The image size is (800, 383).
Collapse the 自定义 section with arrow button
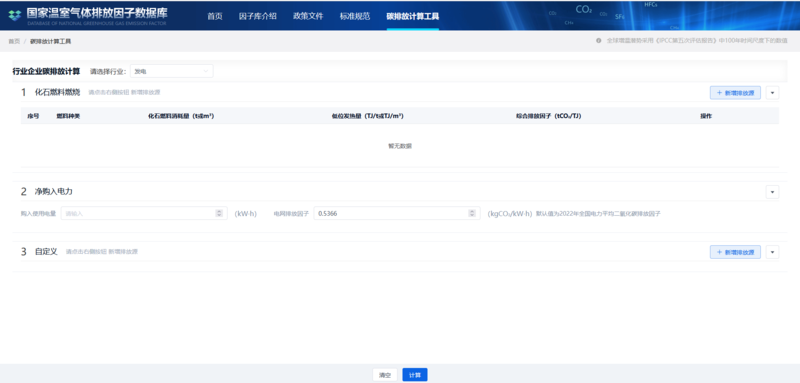click(772, 252)
